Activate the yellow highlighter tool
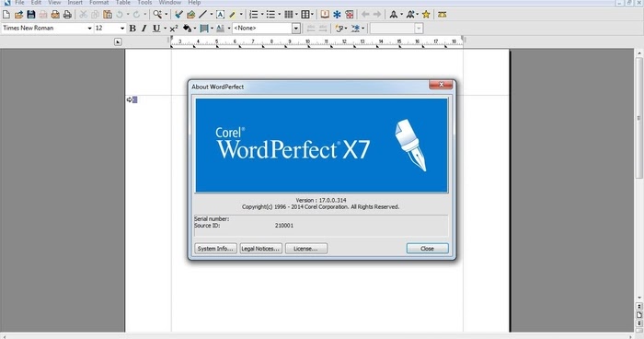 [x=233, y=15]
